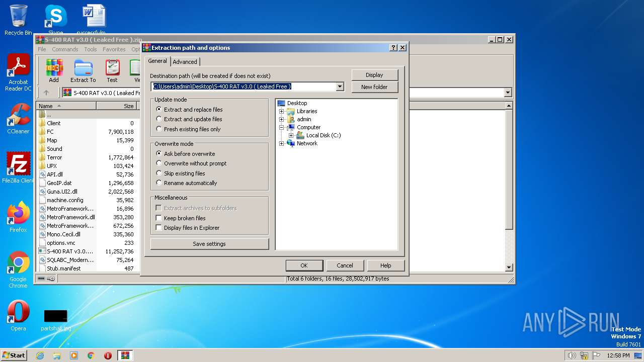This screenshot has height=362, width=644.
Task: Click the Cancel button
Action: tap(345, 265)
